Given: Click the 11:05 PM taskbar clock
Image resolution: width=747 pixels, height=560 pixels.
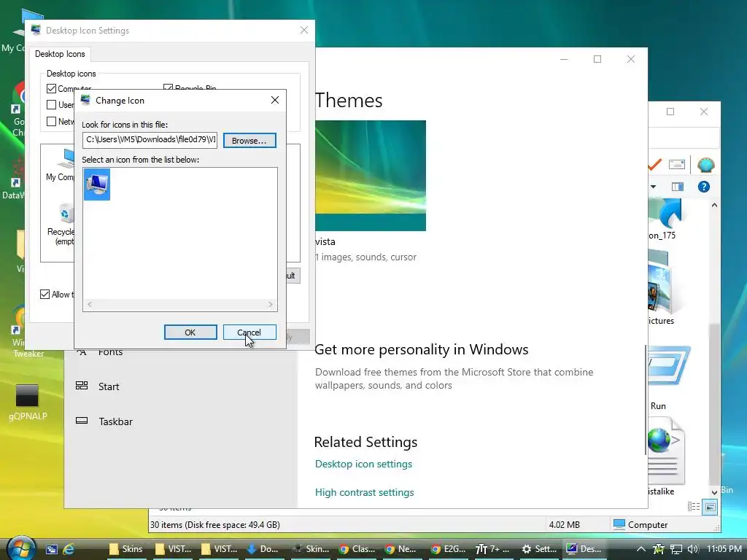Looking at the screenshot, I should 724,549.
